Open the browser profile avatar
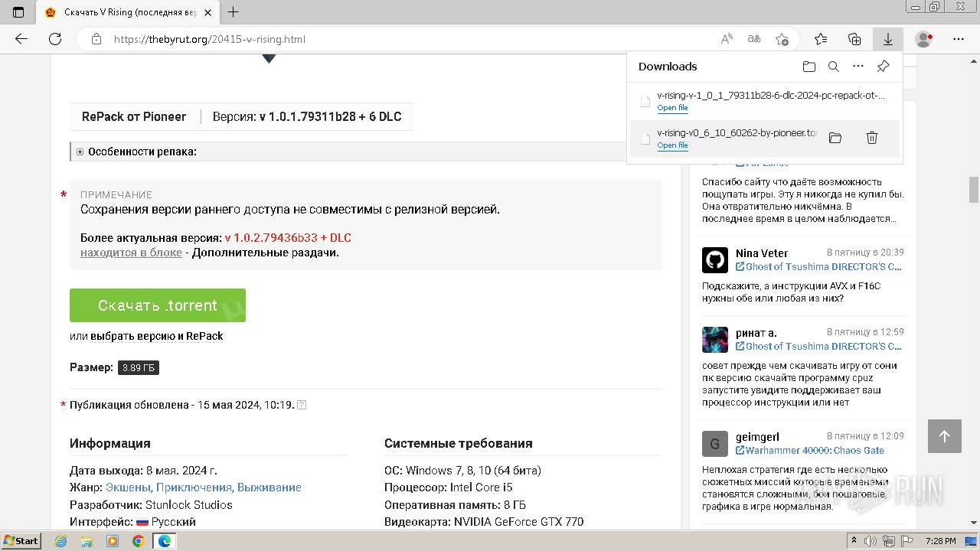Viewport: 980px width, 551px height. coord(924,39)
